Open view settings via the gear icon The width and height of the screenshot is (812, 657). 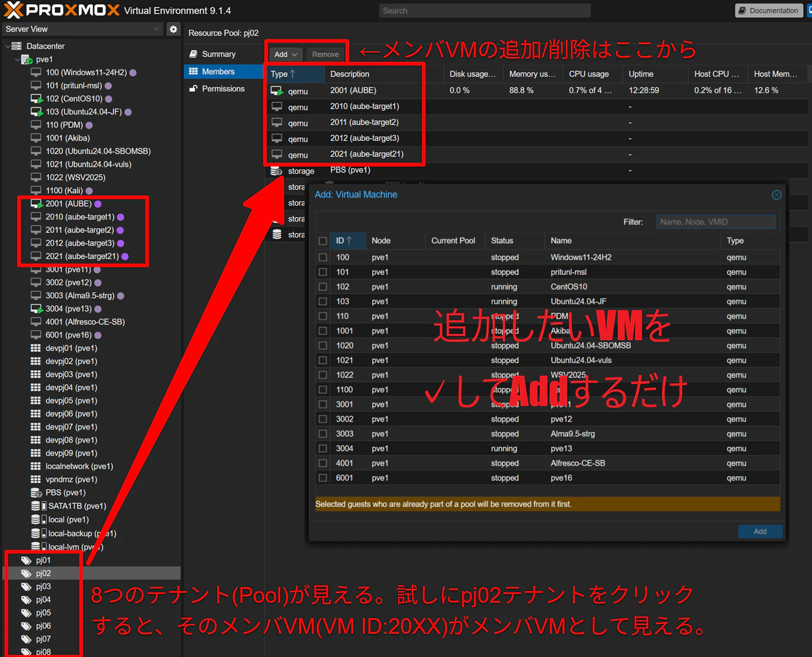coord(173,29)
